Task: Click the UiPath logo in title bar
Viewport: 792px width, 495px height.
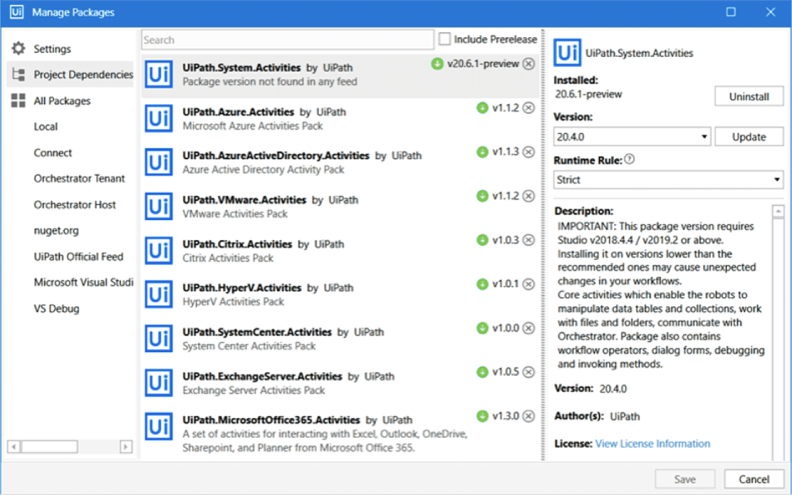Action: point(16,12)
